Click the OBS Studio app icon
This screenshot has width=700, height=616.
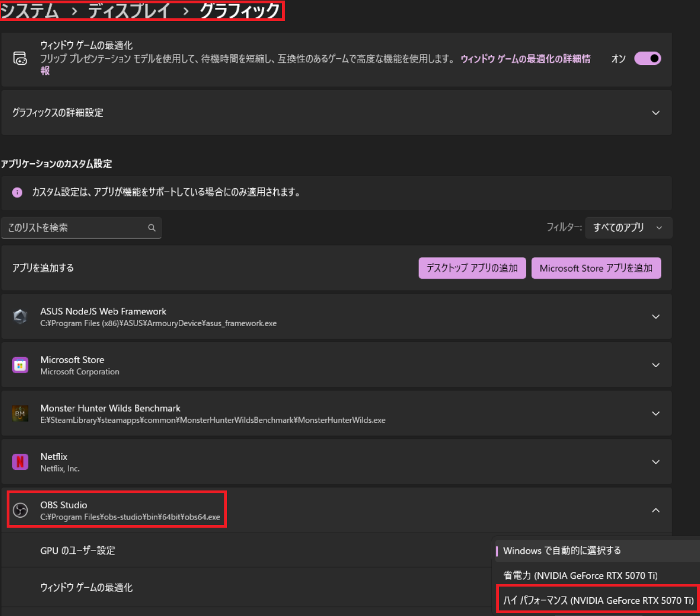[21, 510]
